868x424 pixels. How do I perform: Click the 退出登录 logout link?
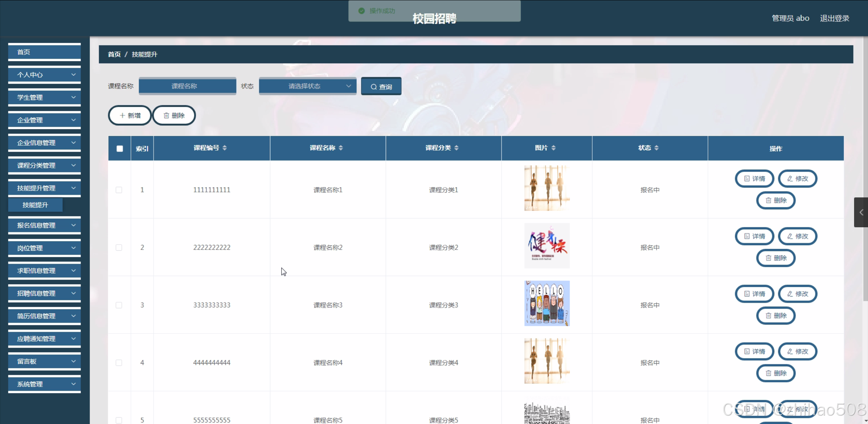pos(834,18)
